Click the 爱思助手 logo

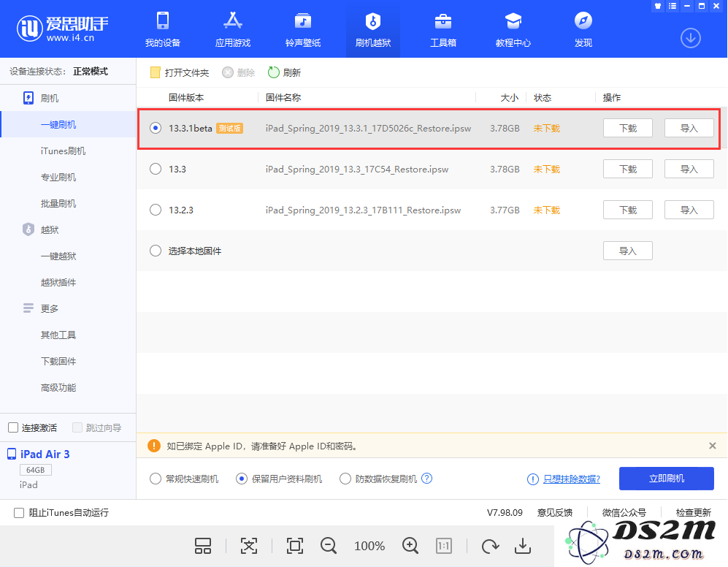[x=62, y=28]
